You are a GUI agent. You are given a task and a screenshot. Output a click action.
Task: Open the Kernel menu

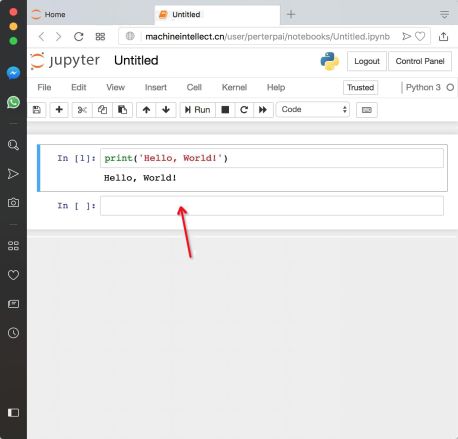point(234,87)
